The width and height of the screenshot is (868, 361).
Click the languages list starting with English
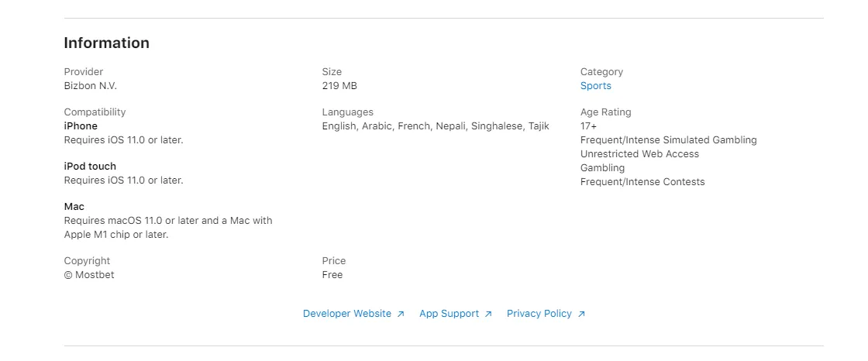435,126
